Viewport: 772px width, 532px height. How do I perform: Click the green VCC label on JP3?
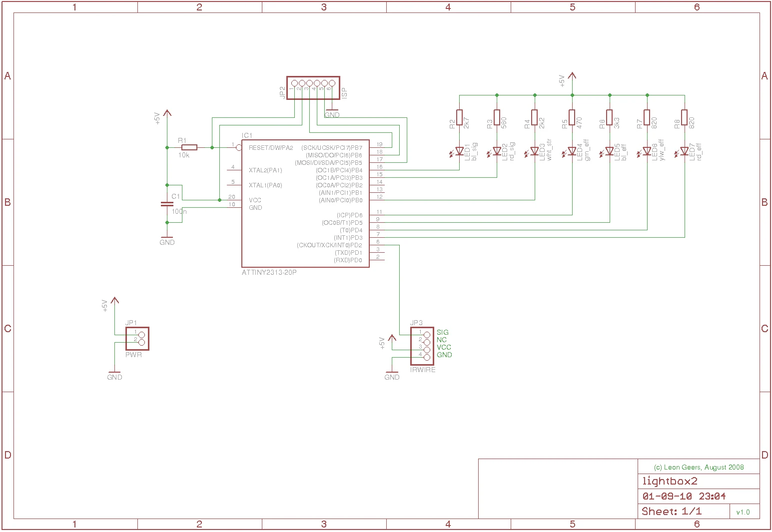point(444,347)
